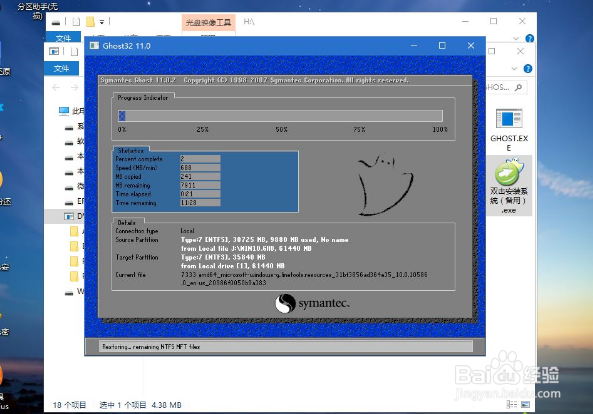Click the drive icon in H:\ window title bar
Screen dimensions: 593x414
coord(56,22)
